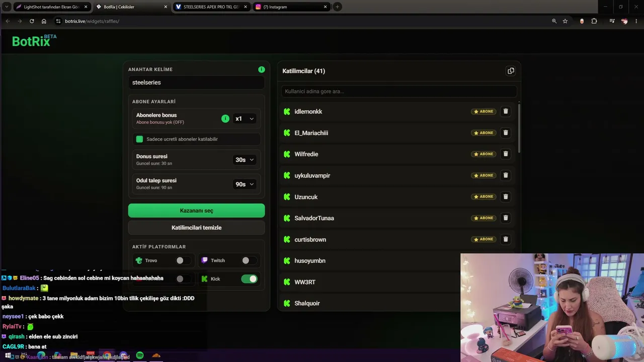Image resolution: width=644 pixels, height=362 pixels.
Task: Select username El_Mariachiii
Action: (311, 133)
